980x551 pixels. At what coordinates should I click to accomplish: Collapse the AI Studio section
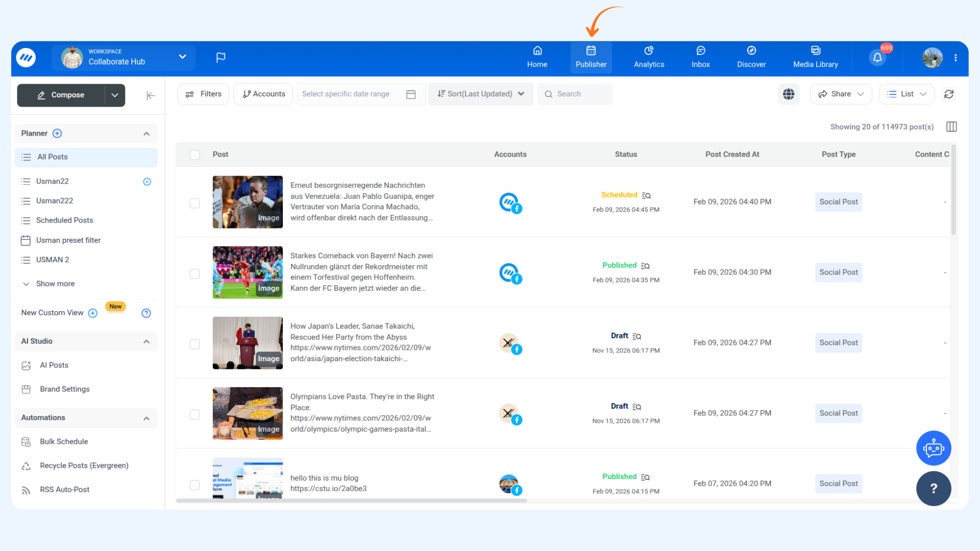(146, 342)
